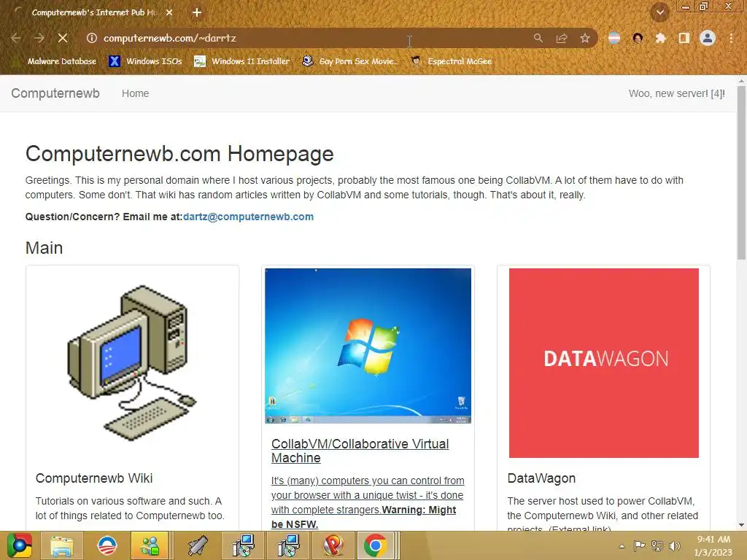Open the Espectral McGee bookmark

coord(451,61)
